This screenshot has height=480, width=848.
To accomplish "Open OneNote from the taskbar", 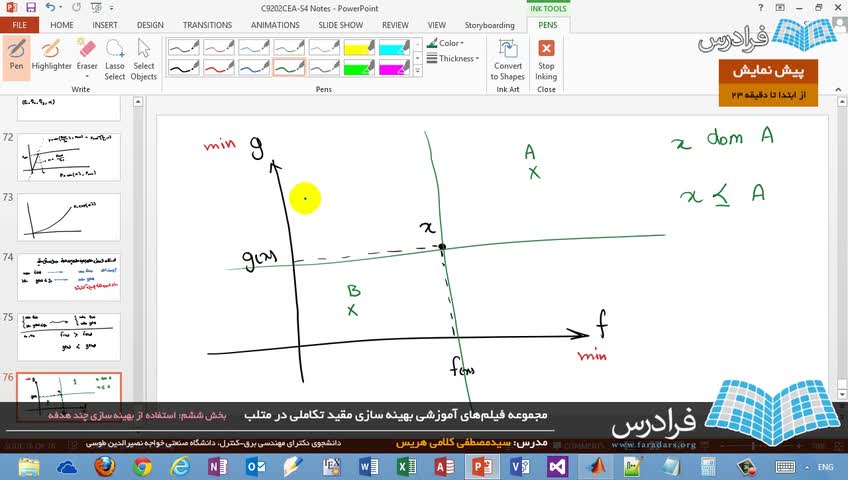I will (217, 466).
